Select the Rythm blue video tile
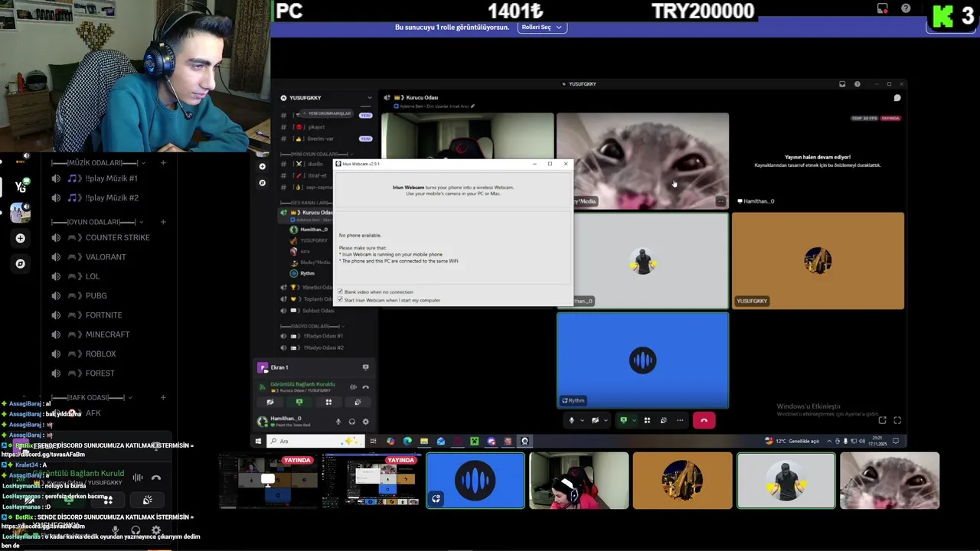Image resolution: width=980 pixels, height=551 pixels. pos(642,360)
